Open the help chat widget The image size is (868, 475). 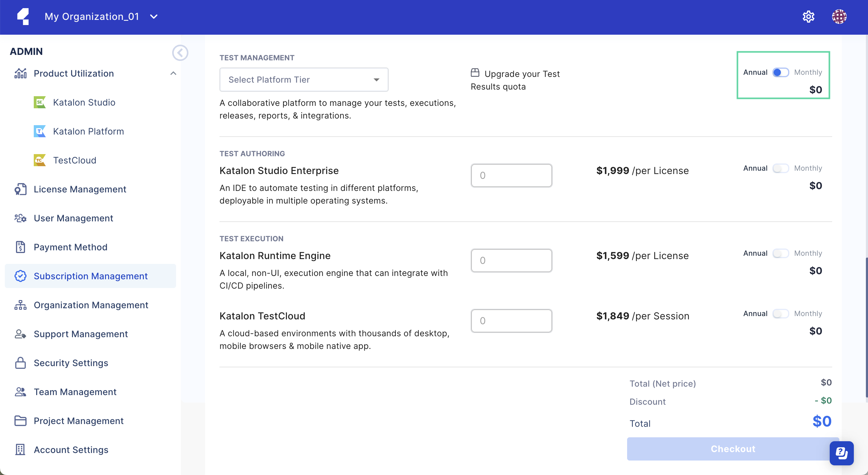pos(841,453)
